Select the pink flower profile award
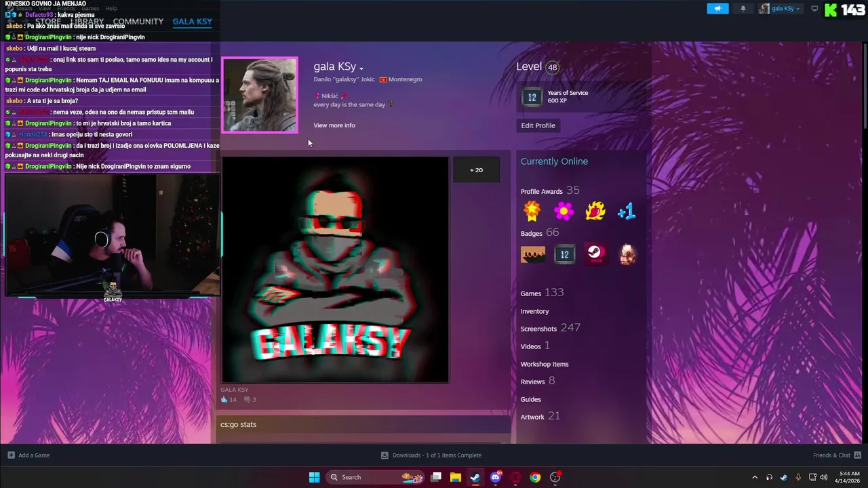The width and height of the screenshot is (868, 488). pos(564,211)
